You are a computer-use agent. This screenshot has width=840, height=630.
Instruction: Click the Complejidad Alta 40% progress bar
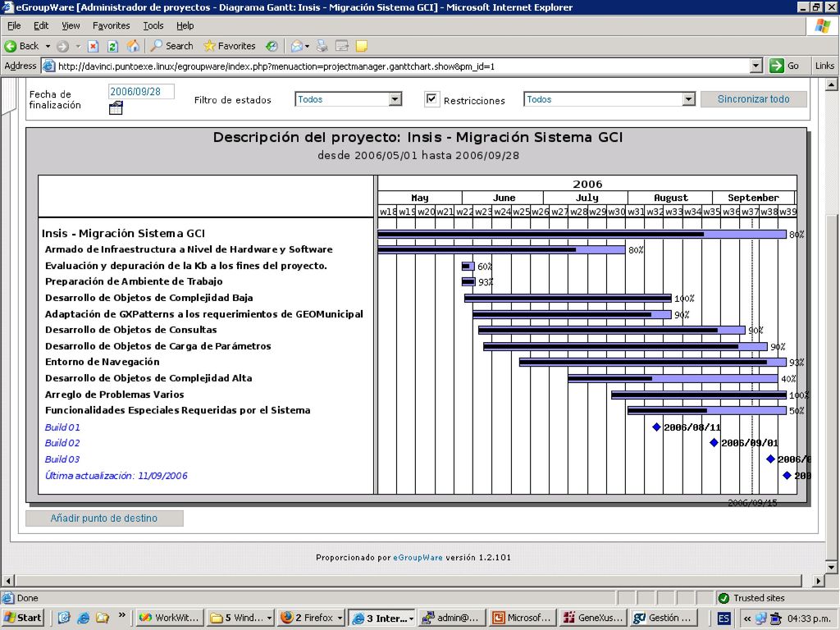(x=673, y=378)
